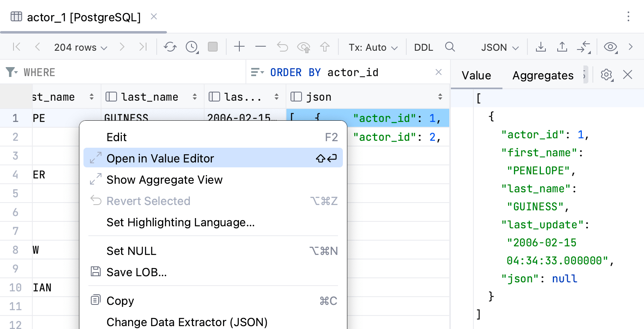Switch to the Aggregates tab
Screen dimensions: 644x329
tap(543, 75)
